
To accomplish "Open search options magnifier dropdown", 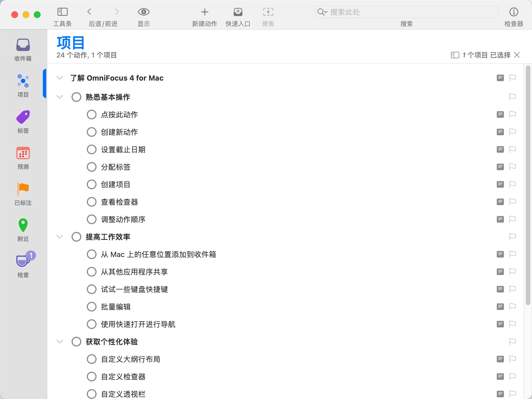I will pyautogui.click(x=322, y=12).
